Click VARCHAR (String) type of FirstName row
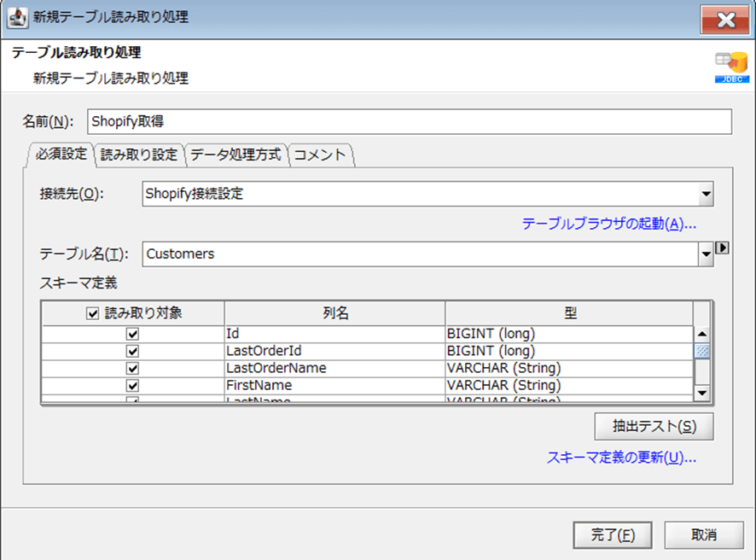The image size is (756, 560). coord(569,386)
